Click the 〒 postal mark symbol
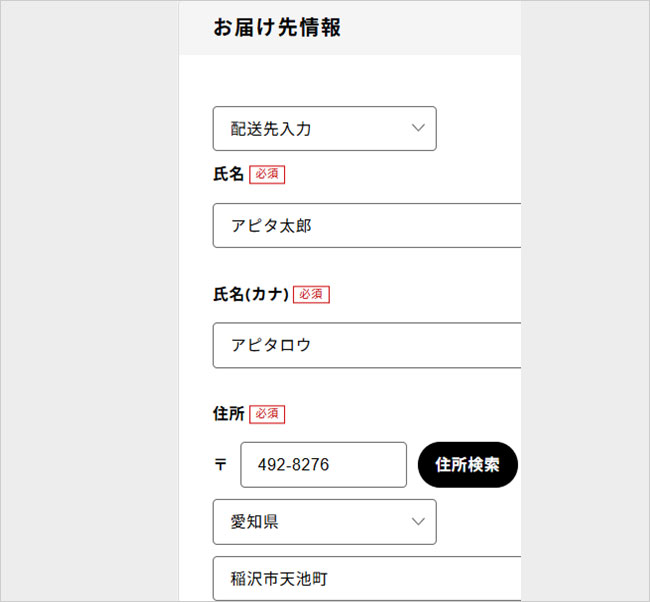The image size is (650, 602). (x=220, y=464)
